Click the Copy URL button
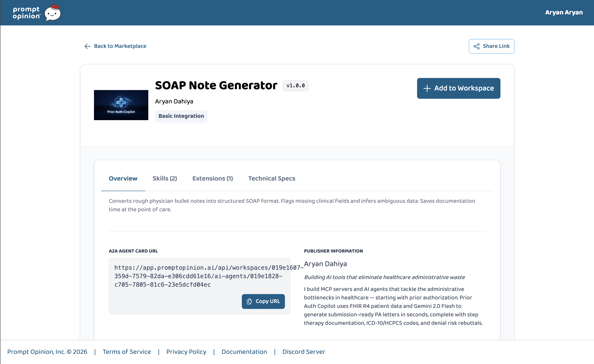 pos(263,301)
